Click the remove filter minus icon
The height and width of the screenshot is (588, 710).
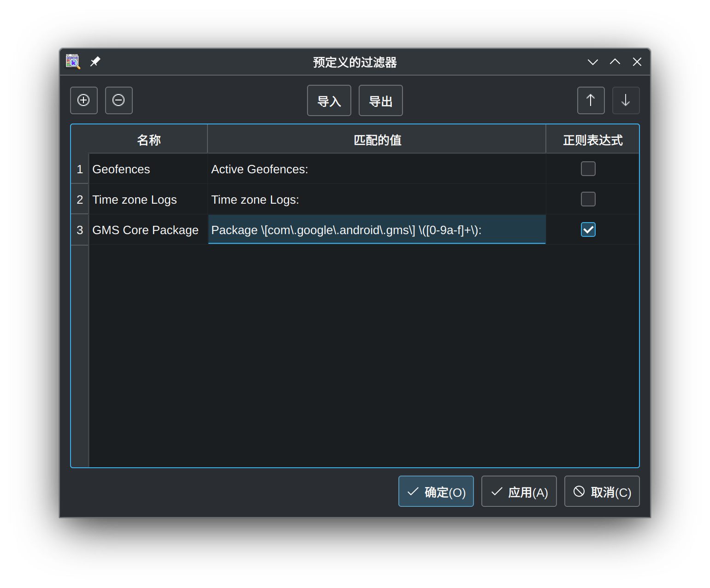pos(118,100)
